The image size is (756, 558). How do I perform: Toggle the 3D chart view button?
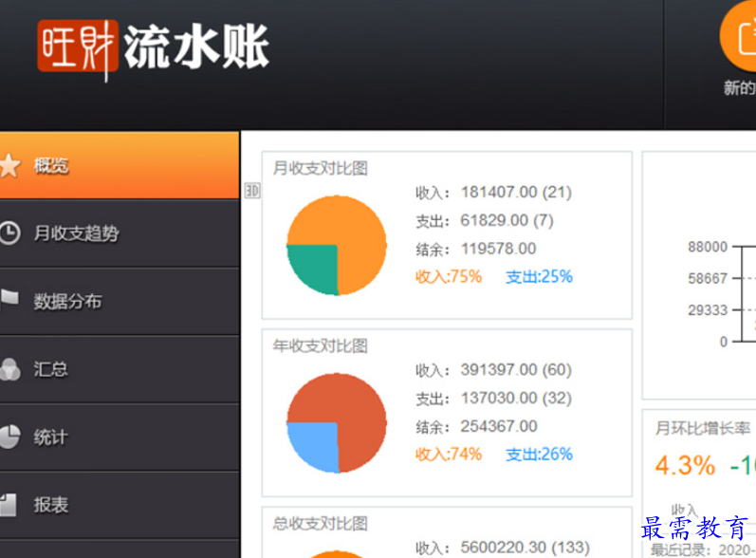click(252, 191)
